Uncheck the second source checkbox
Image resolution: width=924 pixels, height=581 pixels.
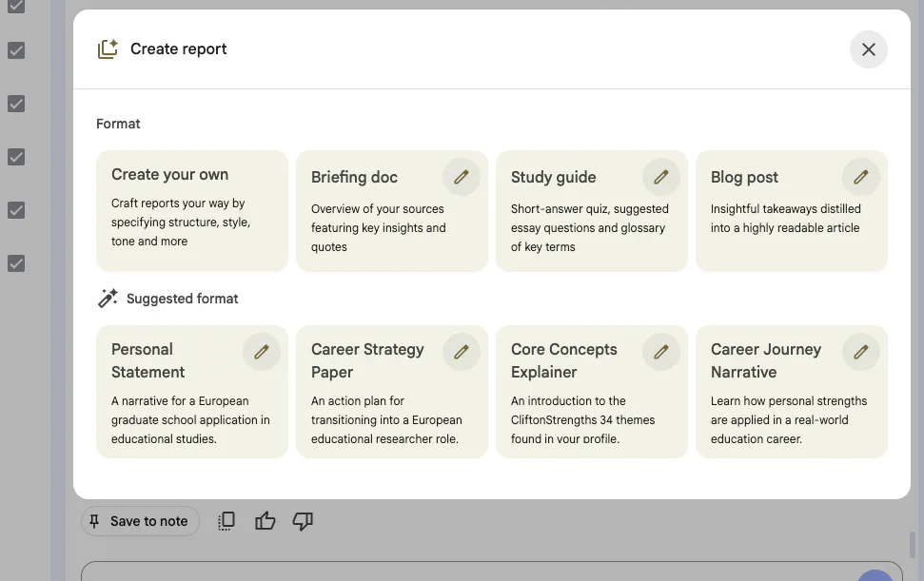15,50
